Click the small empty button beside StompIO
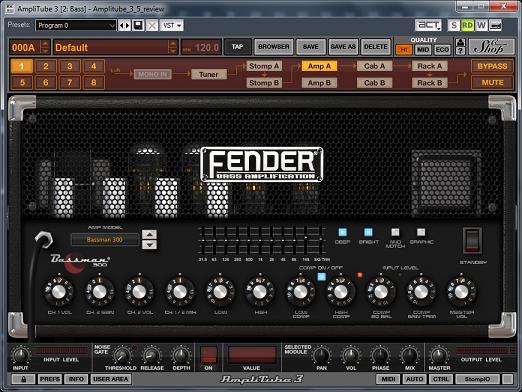Viewport: 522px width, 392px height. (507, 379)
